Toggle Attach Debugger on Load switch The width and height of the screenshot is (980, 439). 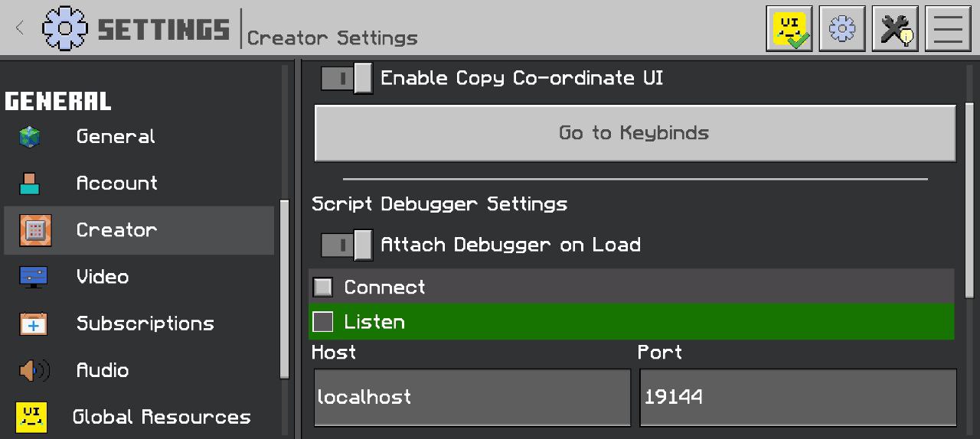[x=346, y=245]
